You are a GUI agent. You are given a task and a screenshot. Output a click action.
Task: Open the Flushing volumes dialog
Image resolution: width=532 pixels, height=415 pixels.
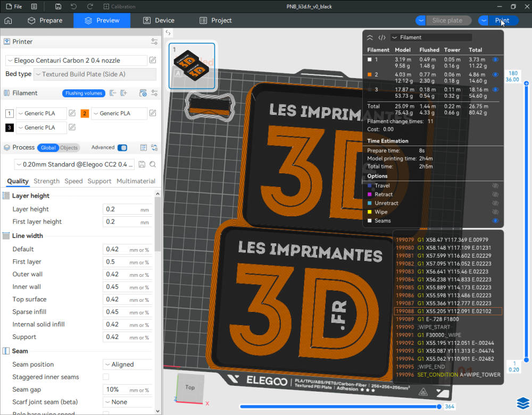[84, 93]
